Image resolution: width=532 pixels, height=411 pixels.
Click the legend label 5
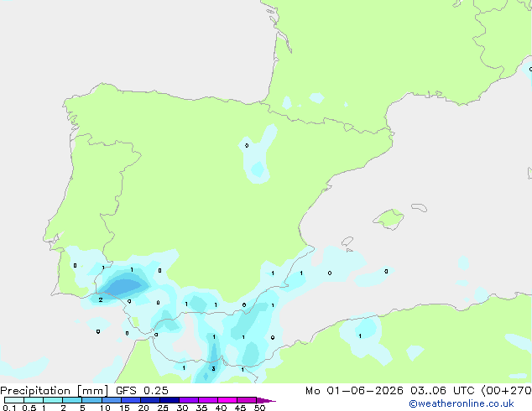tap(82, 408)
